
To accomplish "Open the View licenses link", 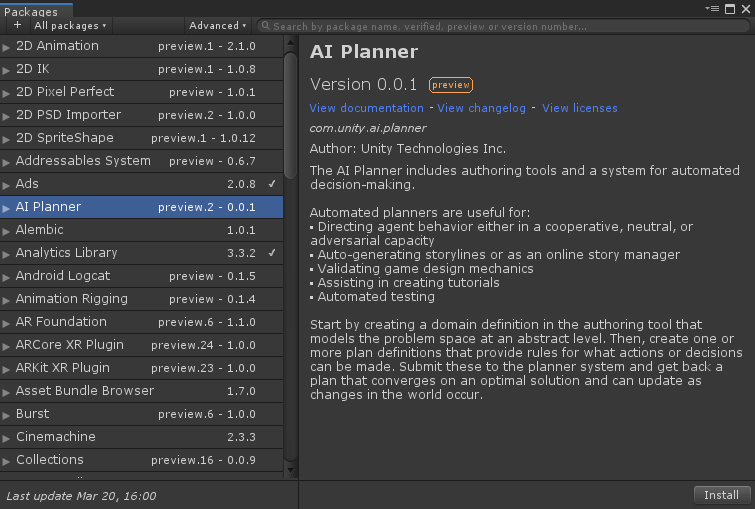I will tap(580, 108).
